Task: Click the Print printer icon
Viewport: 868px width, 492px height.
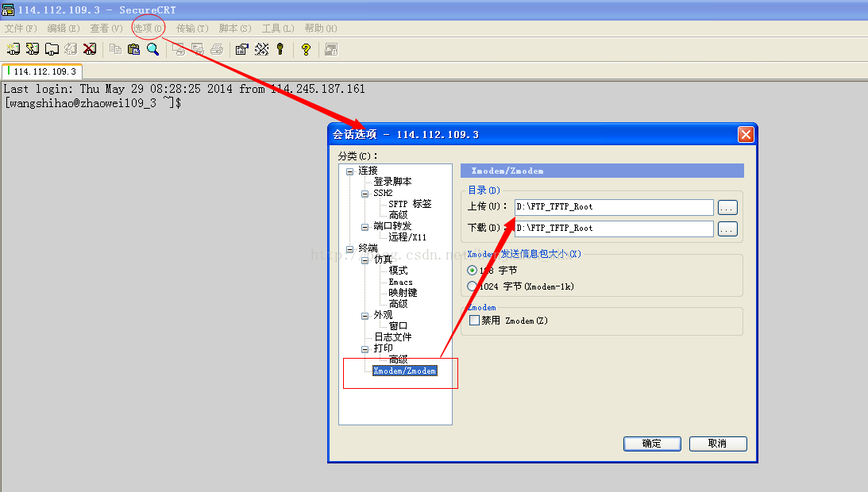Action: click(217, 49)
